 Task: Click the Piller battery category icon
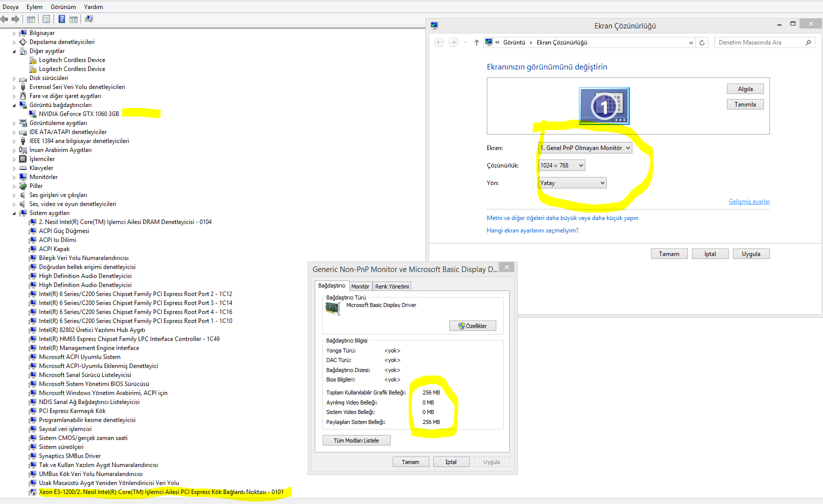tap(23, 186)
